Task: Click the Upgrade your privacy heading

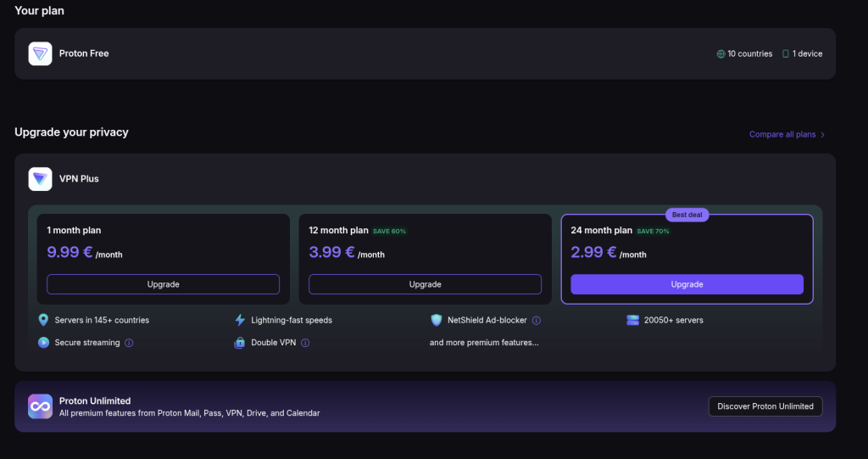Action: pyautogui.click(x=71, y=132)
